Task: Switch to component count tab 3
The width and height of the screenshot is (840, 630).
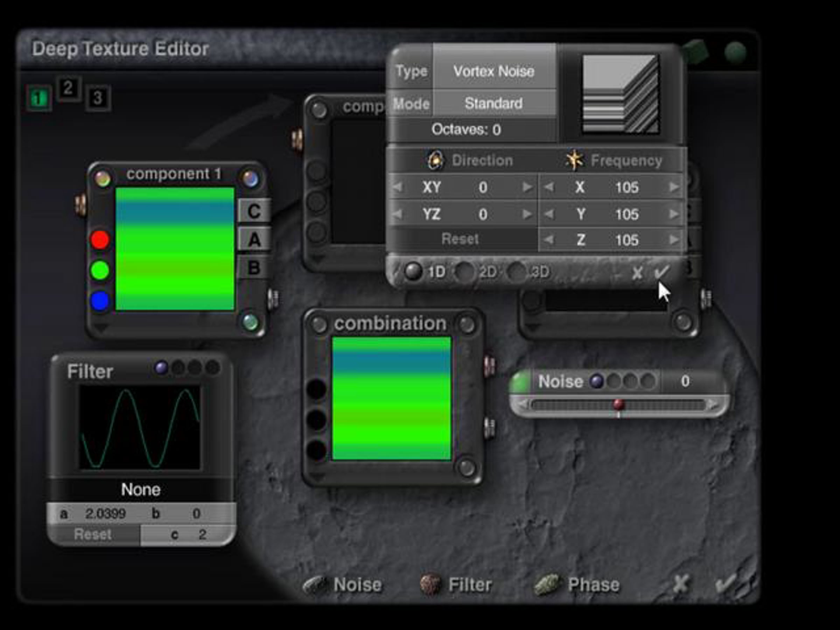Action: 98,98
